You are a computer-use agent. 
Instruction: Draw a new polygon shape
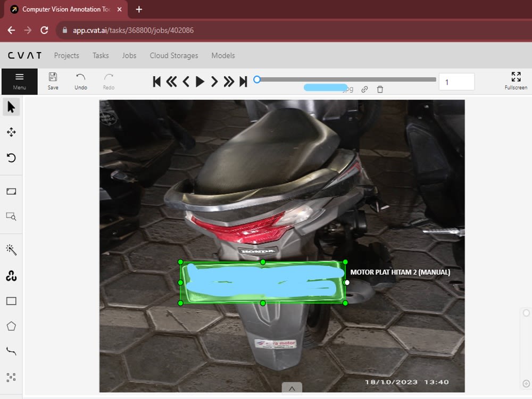(11, 326)
